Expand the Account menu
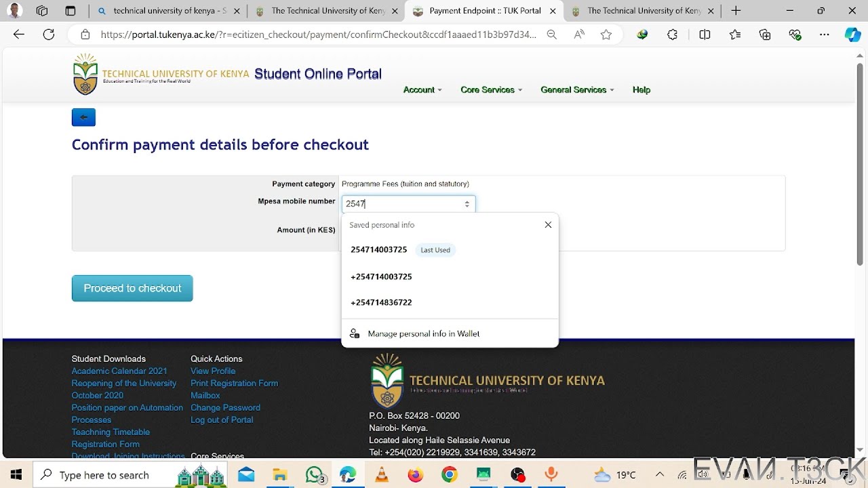This screenshot has height=488, width=868. coord(422,89)
